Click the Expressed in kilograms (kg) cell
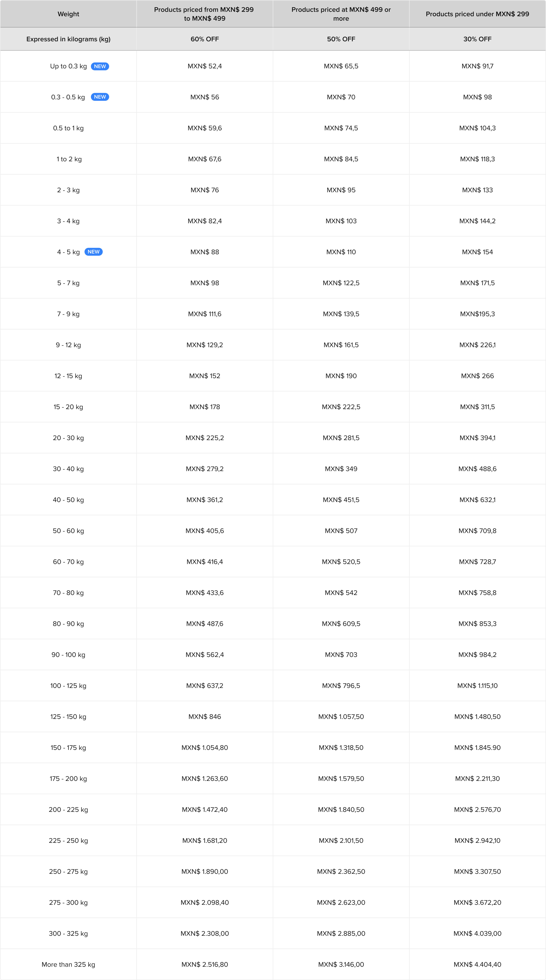The width and height of the screenshot is (546, 980). [68, 39]
